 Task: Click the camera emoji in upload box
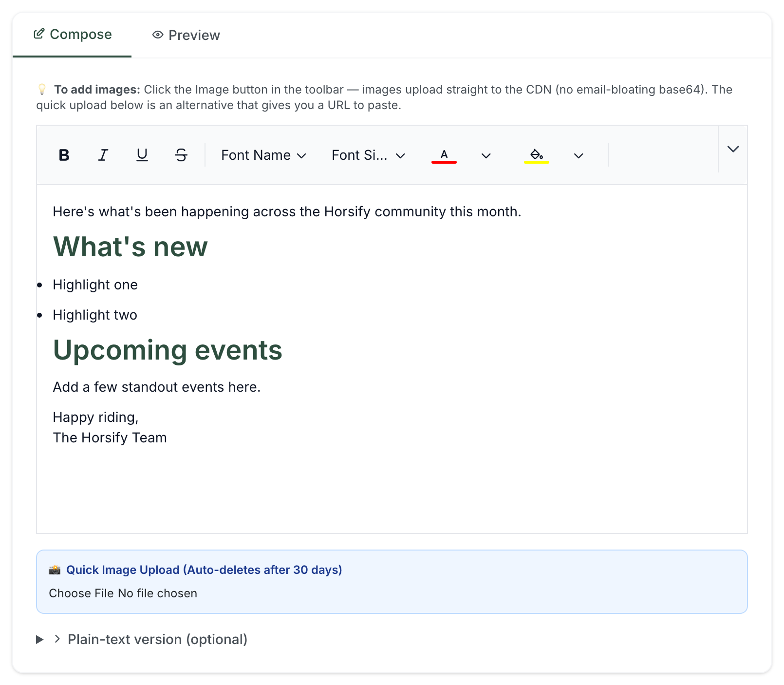point(55,570)
